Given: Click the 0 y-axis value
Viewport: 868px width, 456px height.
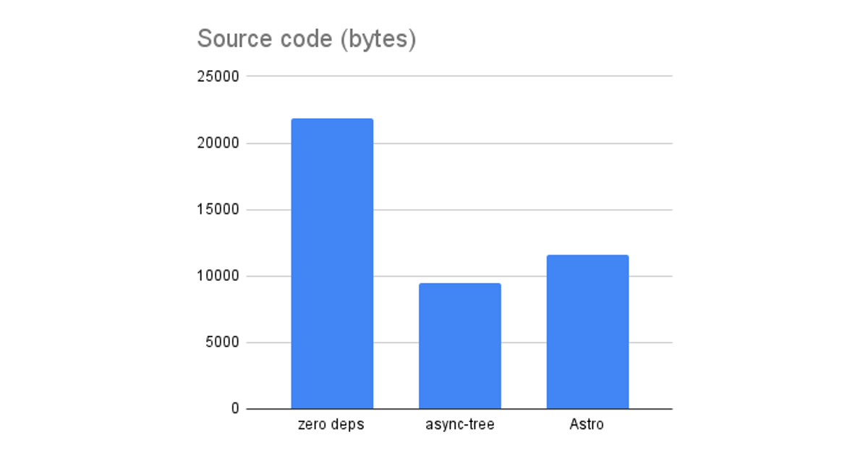Looking at the screenshot, I should pyautogui.click(x=235, y=410).
